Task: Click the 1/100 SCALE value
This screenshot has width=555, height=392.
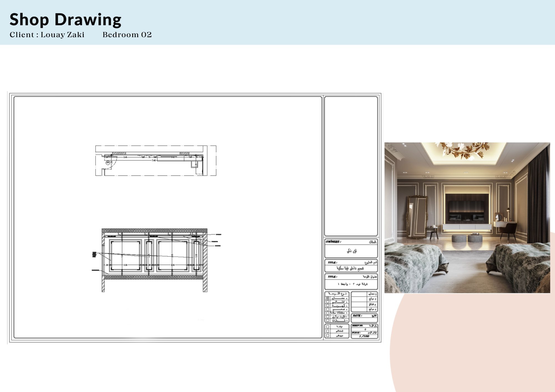Action: 364,336
